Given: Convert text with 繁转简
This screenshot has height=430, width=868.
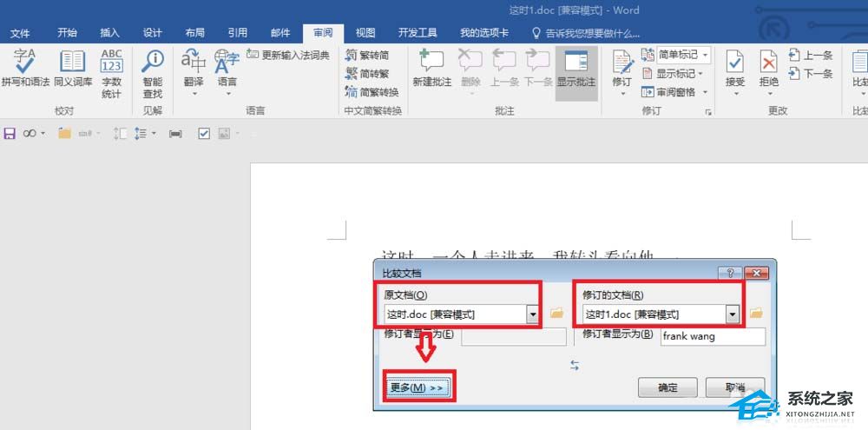Looking at the screenshot, I should coord(367,55).
